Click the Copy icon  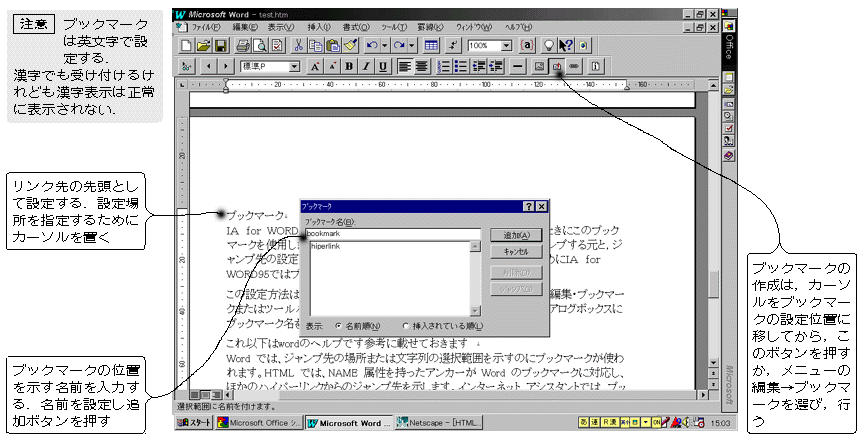(316, 45)
